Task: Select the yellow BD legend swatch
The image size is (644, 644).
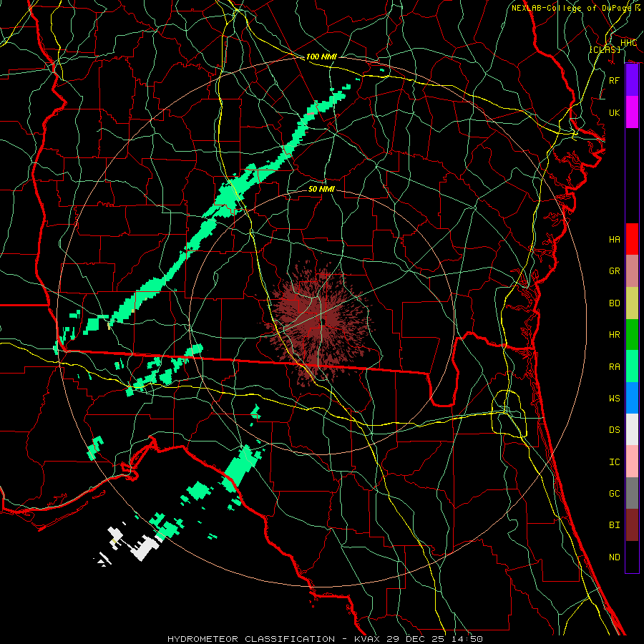Action: point(632,303)
